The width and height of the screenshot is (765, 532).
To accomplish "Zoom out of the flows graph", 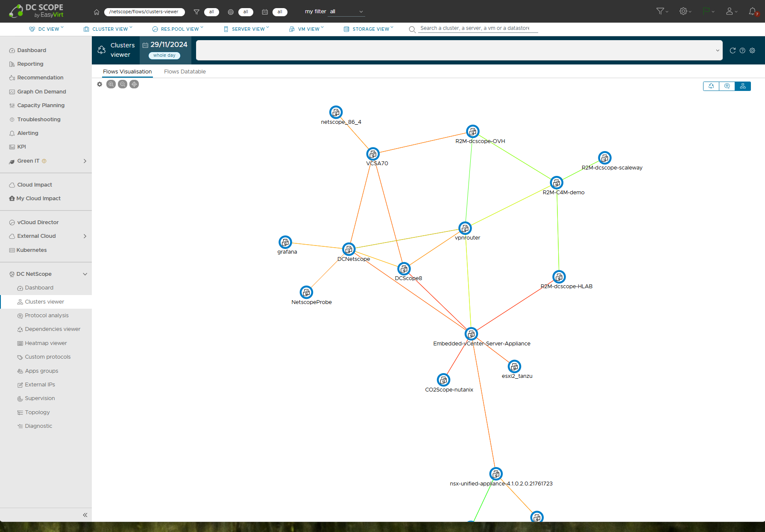I will pos(123,84).
